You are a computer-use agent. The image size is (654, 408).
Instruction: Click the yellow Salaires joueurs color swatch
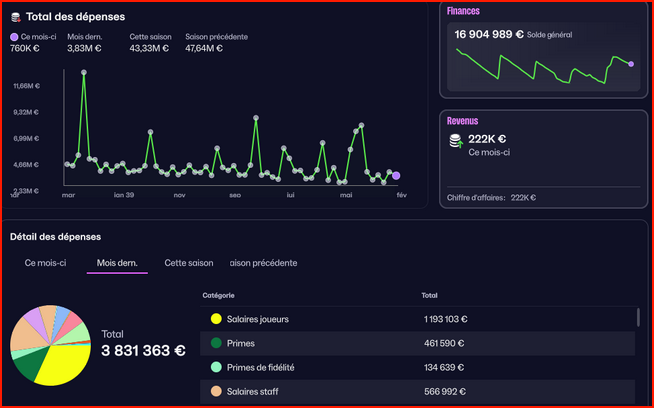click(x=215, y=319)
